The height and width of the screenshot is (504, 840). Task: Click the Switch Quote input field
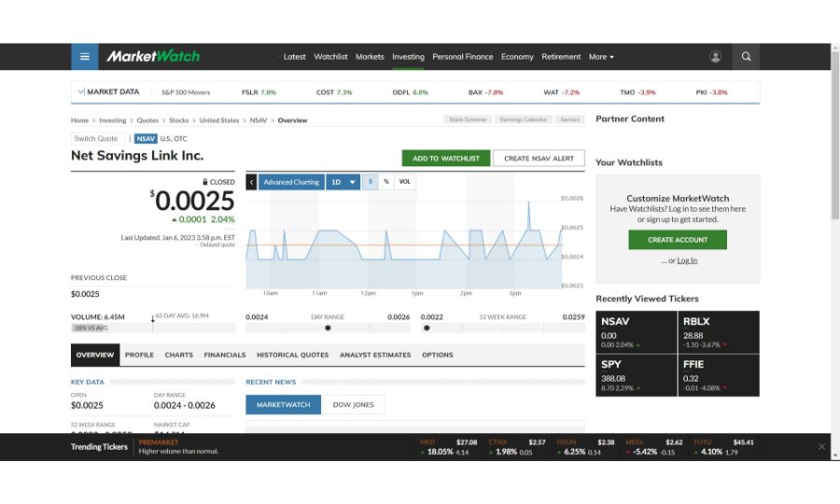pos(98,139)
